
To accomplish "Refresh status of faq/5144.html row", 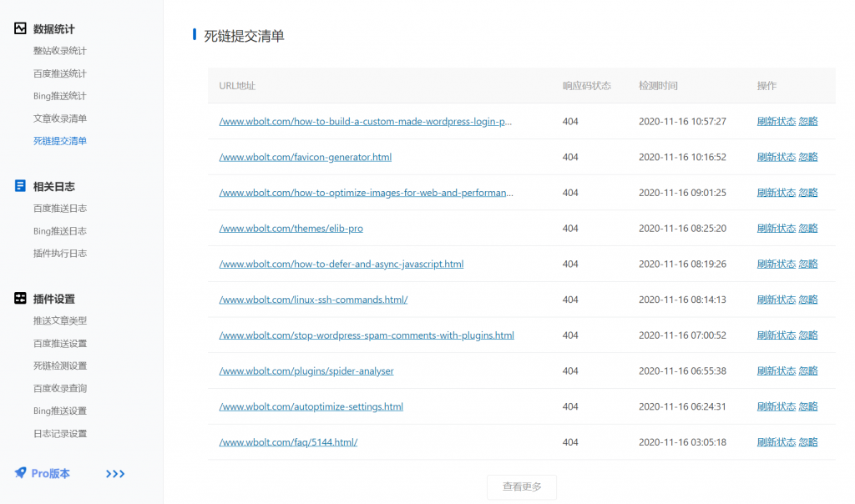I will [776, 442].
